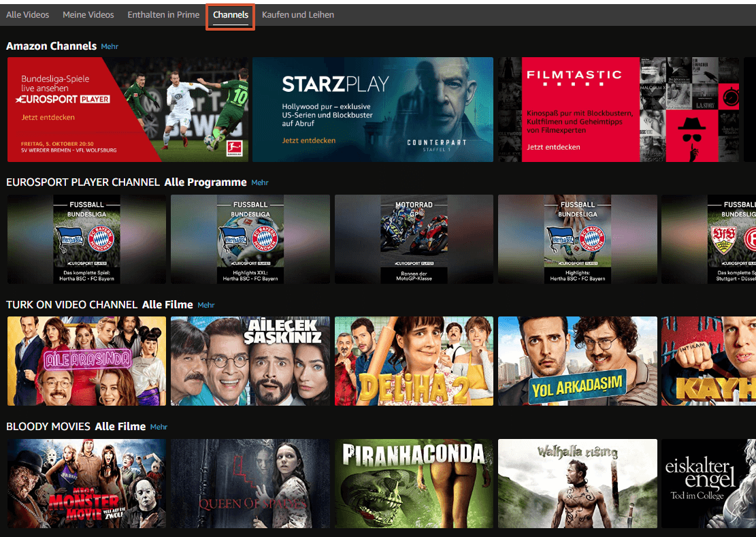Click Mehr next to Bloody Movies
This screenshot has width=756, height=537.
[x=159, y=427]
